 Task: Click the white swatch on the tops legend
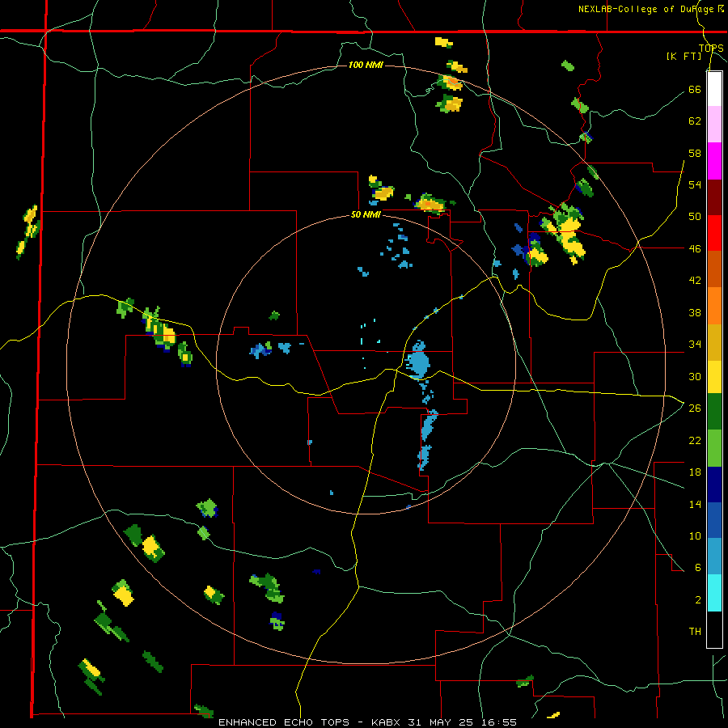point(714,89)
